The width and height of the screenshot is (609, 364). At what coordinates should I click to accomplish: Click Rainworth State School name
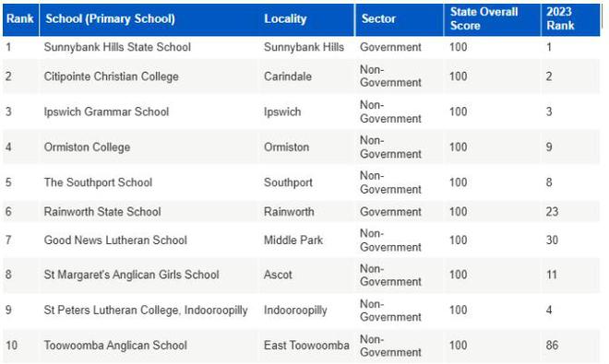pos(102,212)
